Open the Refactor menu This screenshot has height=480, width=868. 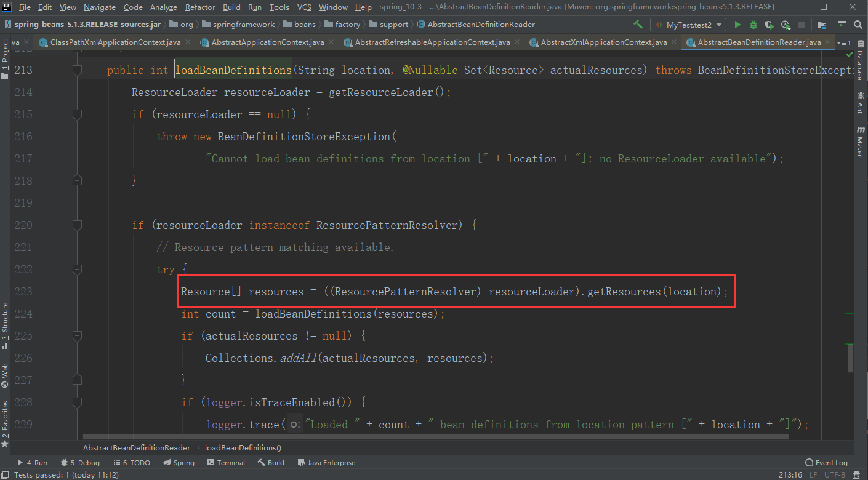coord(200,7)
